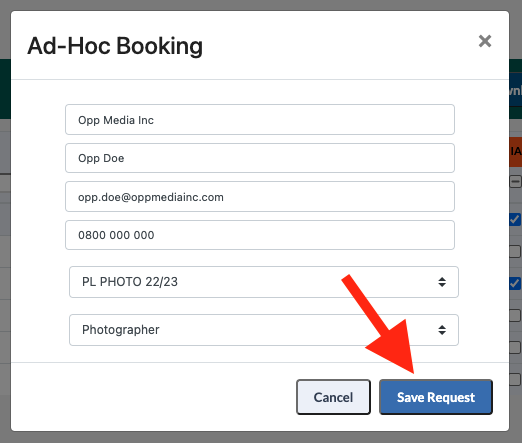Tick the bottom-most checkbox at the right edge
This screenshot has width=522, height=443.
pyautogui.click(x=515, y=379)
